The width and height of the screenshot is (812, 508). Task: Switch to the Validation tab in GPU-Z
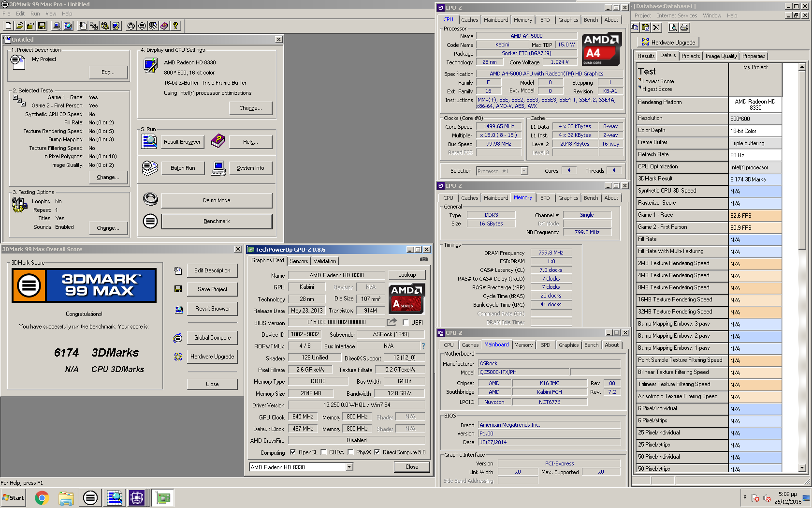point(325,261)
